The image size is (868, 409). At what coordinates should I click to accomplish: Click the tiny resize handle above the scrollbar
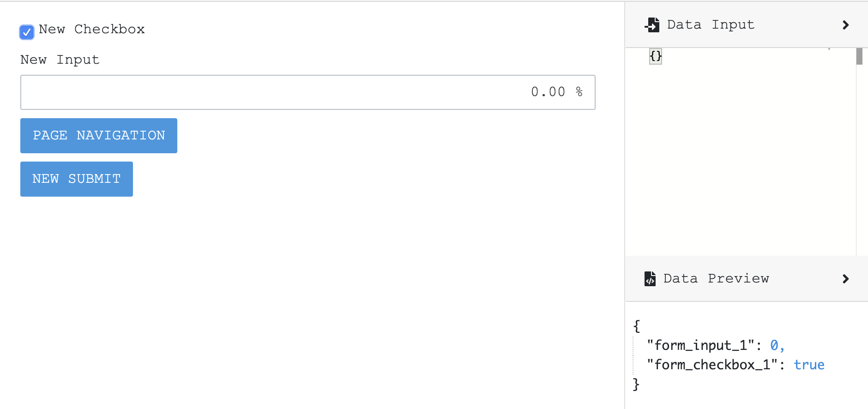point(830,48)
